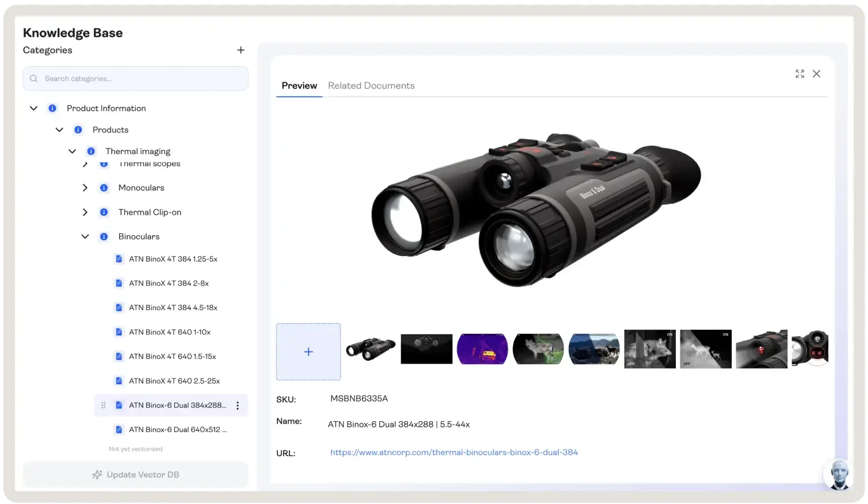The width and height of the screenshot is (868, 504).
Task: Click the main binoculars preview image
Action: pyautogui.click(x=536, y=210)
